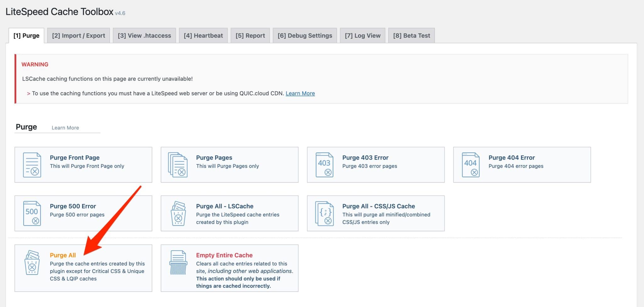Click the LiteSpeed Cache Toolbox heading
Image resolution: width=644 pixels, height=307 pixels.
pyautogui.click(x=59, y=12)
